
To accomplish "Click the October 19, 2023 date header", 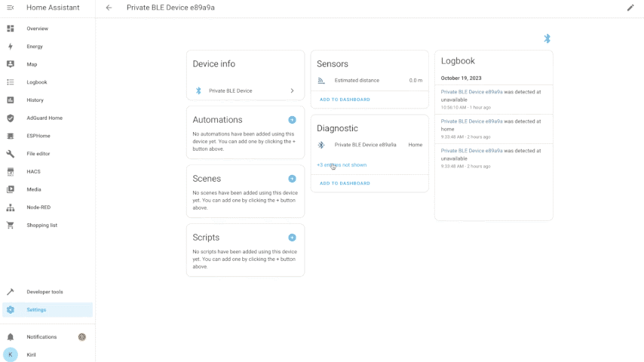I will click(x=461, y=78).
